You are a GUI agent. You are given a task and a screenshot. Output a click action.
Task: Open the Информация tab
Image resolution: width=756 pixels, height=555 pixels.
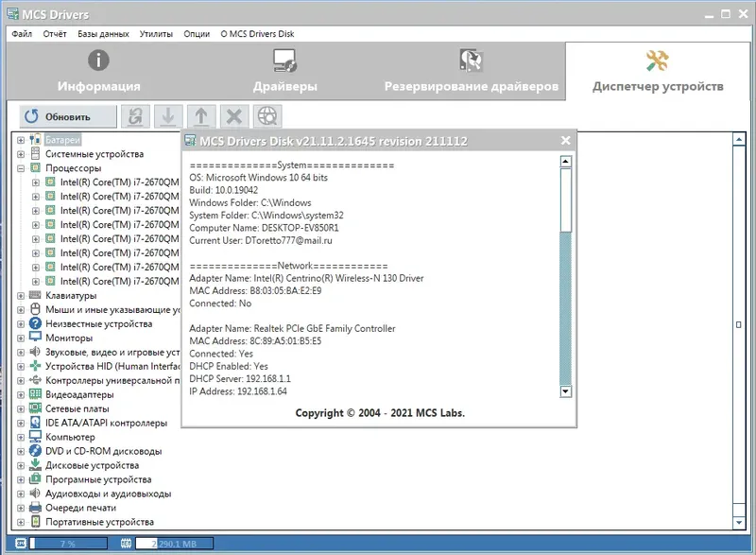pos(99,71)
